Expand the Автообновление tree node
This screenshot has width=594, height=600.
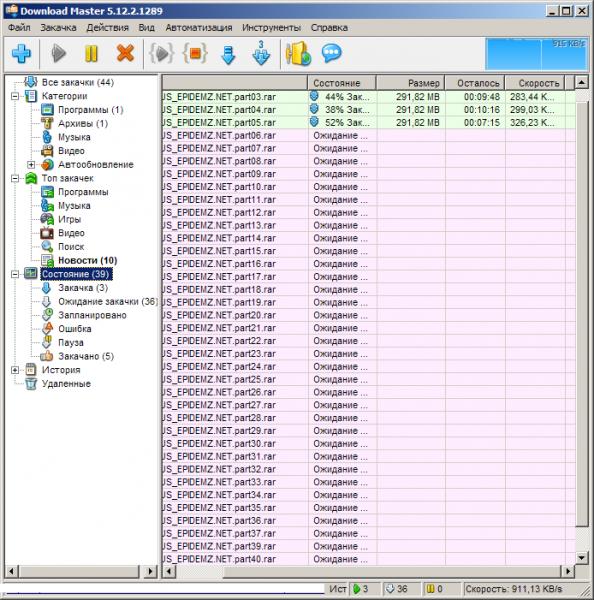pyautogui.click(x=31, y=165)
